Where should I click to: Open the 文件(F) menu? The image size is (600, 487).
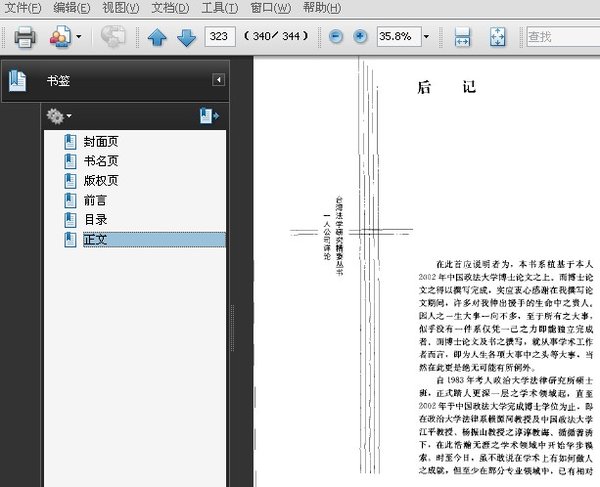[23, 8]
